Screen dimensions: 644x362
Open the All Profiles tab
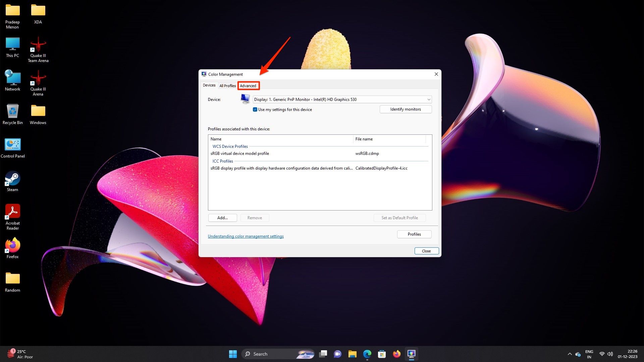[227, 86]
